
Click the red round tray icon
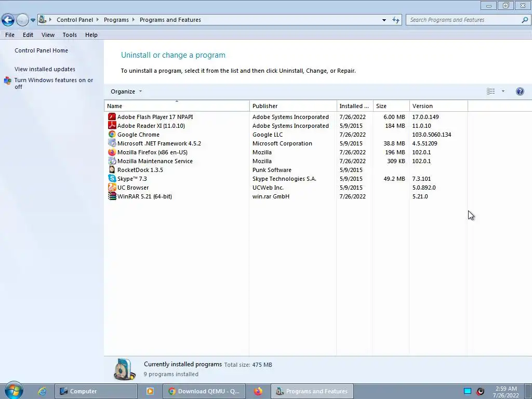480,392
